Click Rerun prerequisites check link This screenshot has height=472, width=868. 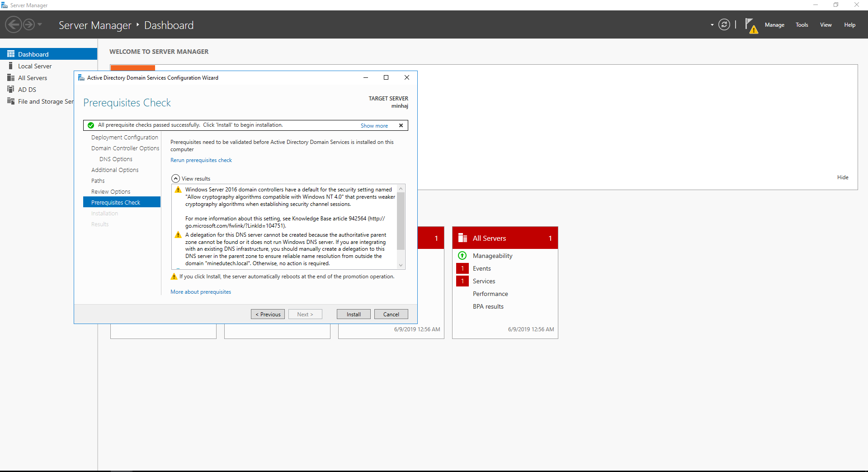[201, 160]
